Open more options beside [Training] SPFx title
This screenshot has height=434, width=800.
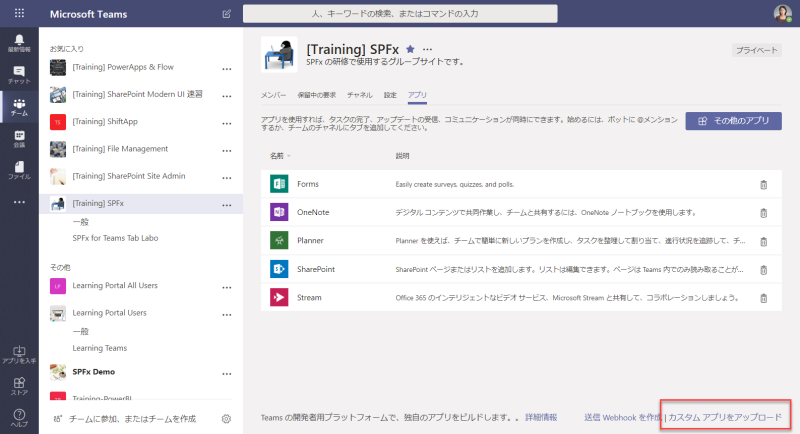(428, 49)
